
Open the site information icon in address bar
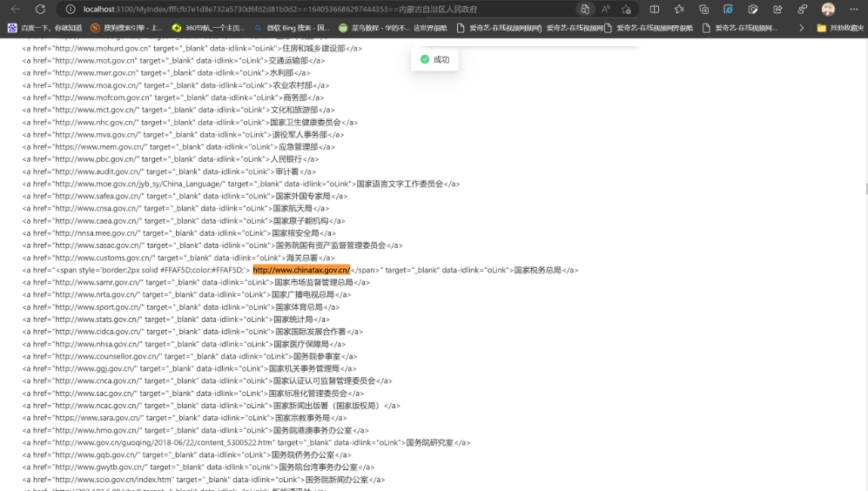[70, 9]
